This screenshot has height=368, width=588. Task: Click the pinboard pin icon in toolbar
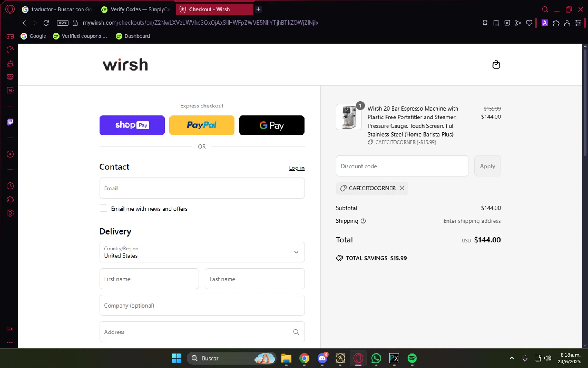click(485, 23)
